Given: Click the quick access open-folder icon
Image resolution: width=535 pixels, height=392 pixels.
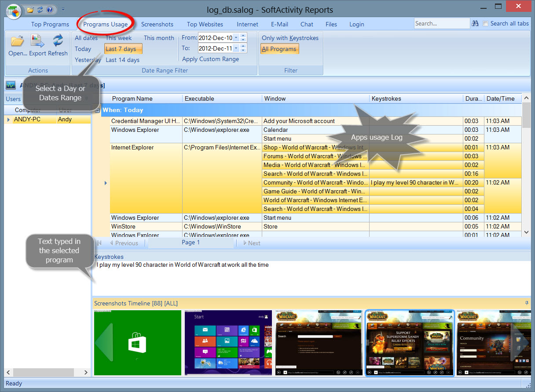Looking at the screenshot, I should 31,9.
